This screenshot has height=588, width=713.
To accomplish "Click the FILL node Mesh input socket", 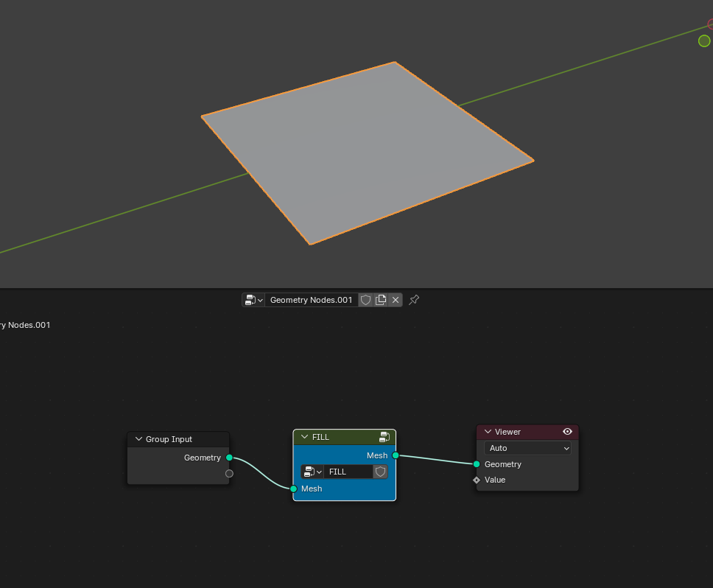I will click(294, 489).
